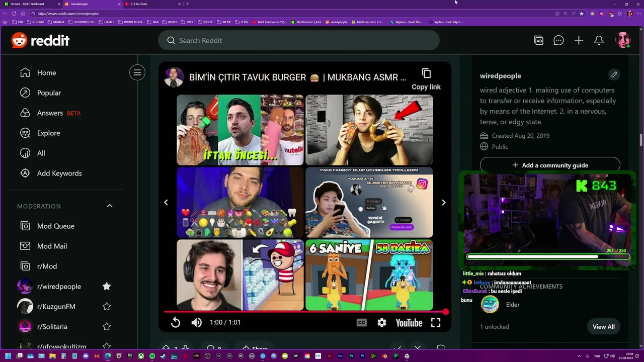Go to the previous gallery item arrow
The height and width of the screenshot is (362, 644).
coord(166,203)
